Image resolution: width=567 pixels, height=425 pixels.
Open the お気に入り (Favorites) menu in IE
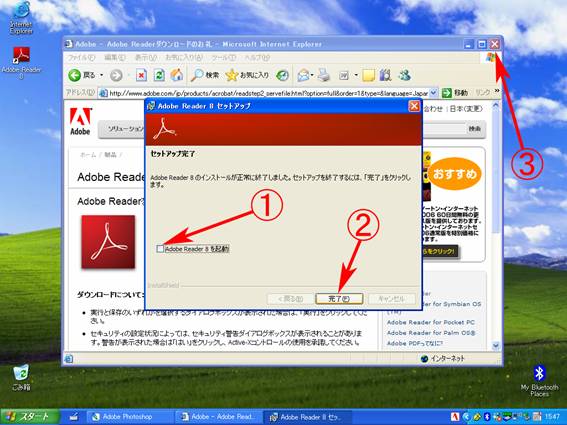click(184, 58)
